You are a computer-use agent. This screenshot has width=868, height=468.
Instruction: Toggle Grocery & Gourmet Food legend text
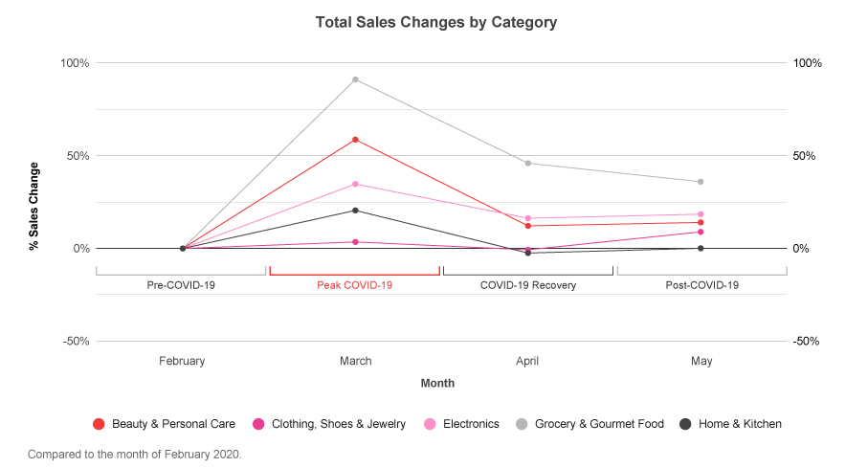(599, 424)
